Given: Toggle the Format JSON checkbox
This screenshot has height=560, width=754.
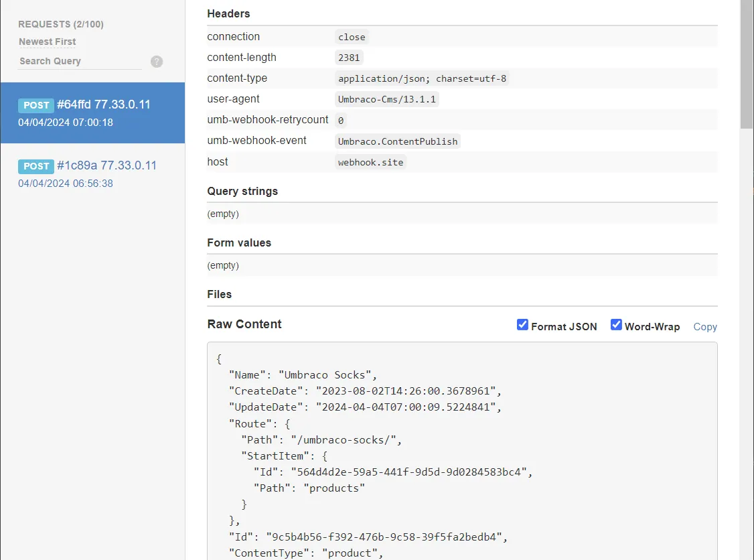Looking at the screenshot, I should point(523,325).
